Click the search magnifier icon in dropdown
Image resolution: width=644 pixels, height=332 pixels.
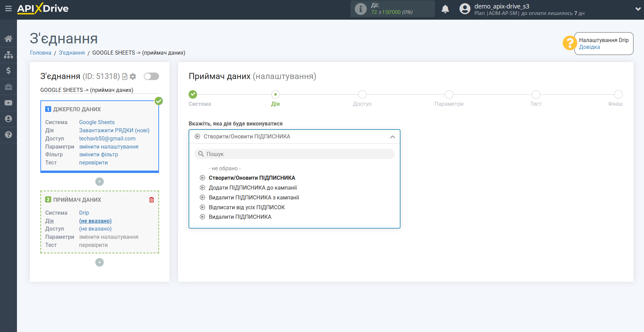coord(201,154)
